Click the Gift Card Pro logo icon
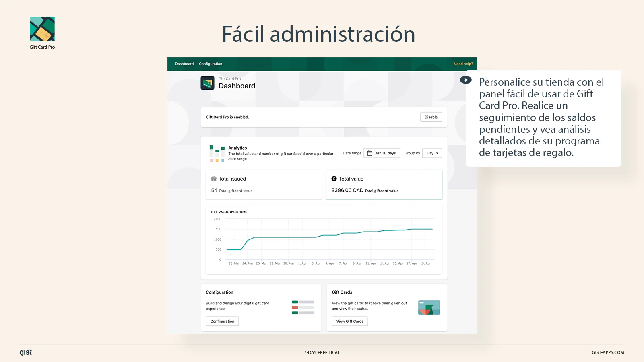Screen dimensions: 644x362 [42, 29]
